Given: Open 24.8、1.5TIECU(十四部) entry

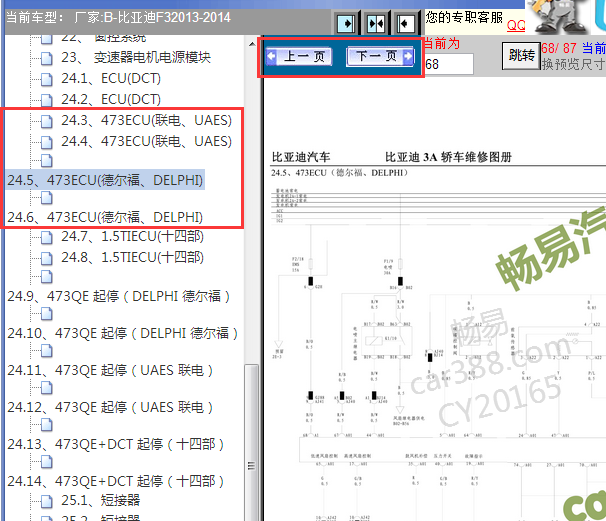Looking at the screenshot, I should 132,257.
